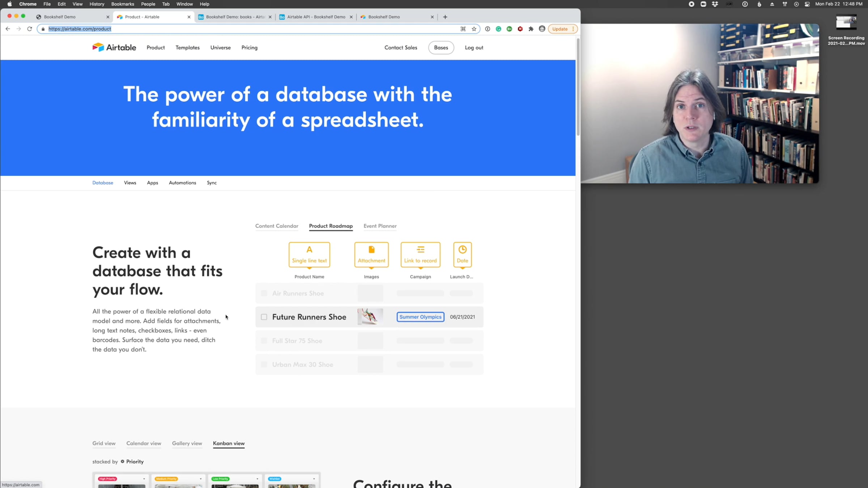Switch to the Content Calendar tab
Screen dimensions: 868x488
tap(277, 226)
